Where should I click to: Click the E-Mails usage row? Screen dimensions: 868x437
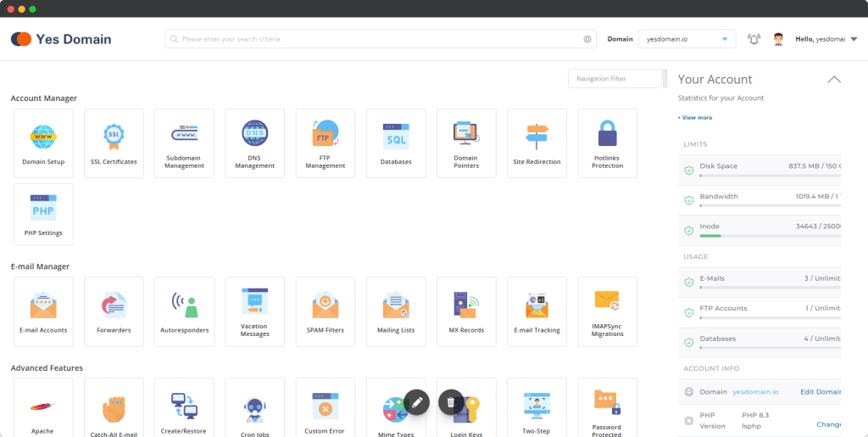point(759,282)
